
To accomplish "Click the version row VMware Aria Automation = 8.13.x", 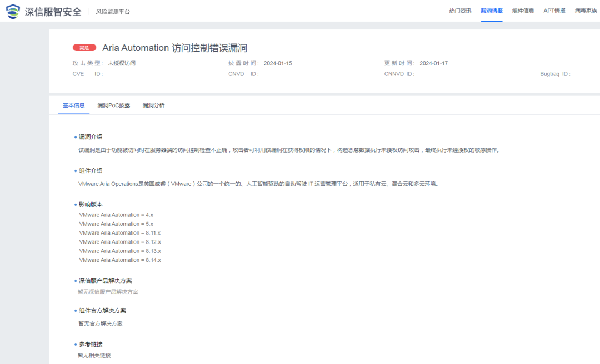I will coord(120,251).
